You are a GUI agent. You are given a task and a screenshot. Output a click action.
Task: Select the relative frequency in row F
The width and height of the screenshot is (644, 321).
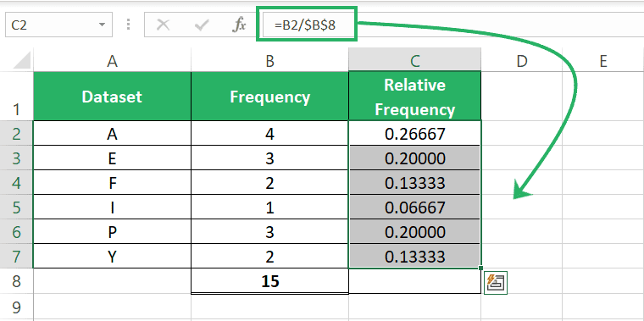[415, 183]
